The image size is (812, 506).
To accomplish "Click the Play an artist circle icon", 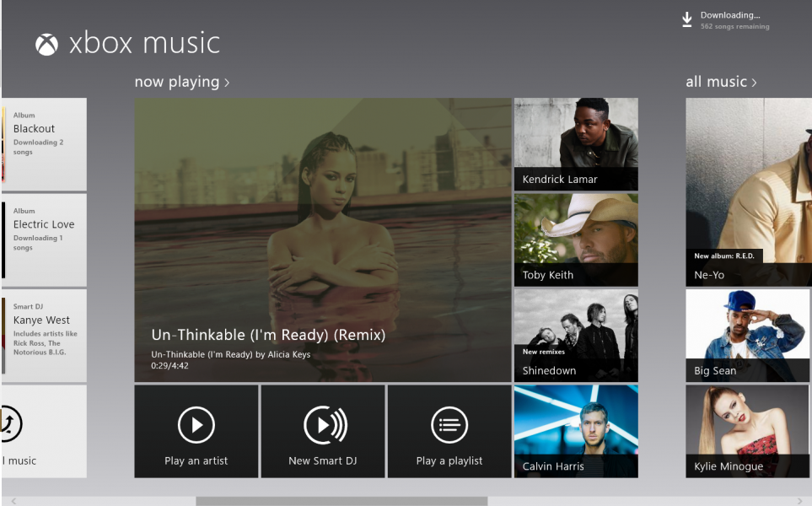I will (196, 425).
